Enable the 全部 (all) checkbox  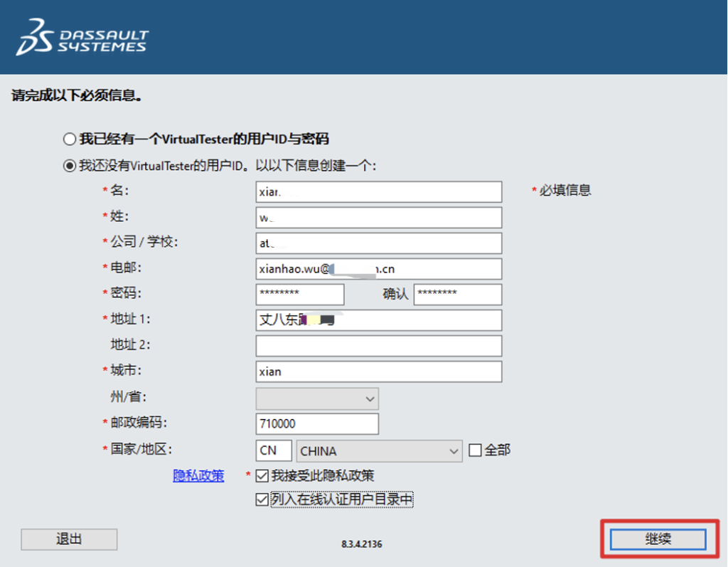click(x=475, y=450)
